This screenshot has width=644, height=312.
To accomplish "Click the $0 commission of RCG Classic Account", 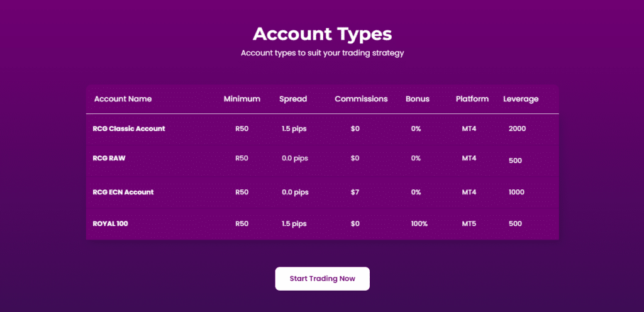I will click(x=355, y=128).
